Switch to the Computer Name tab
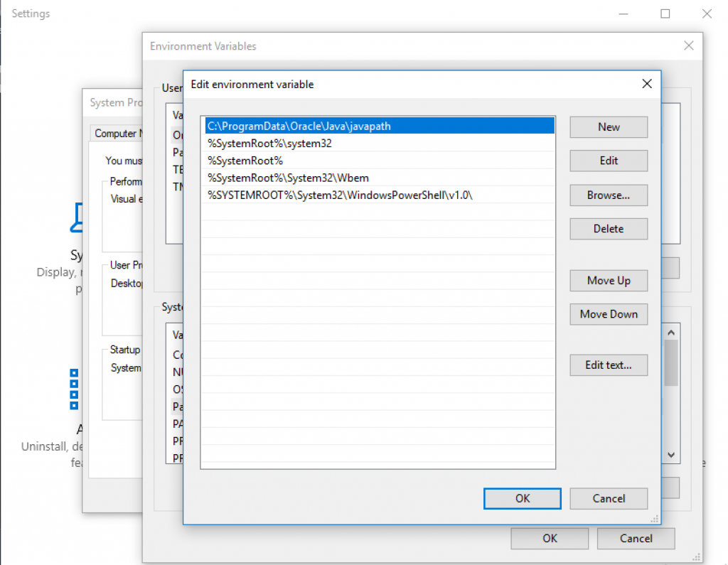728x565 pixels. [x=118, y=133]
